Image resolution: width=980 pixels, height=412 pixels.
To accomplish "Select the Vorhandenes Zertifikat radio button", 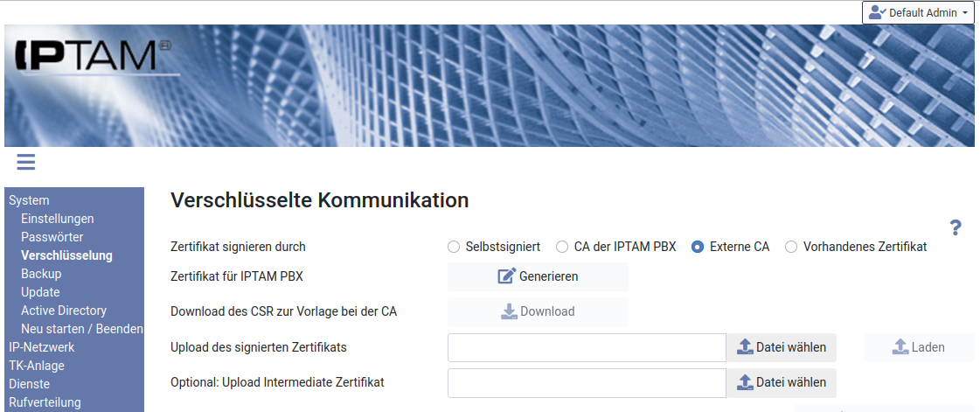I will pos(791,247).
